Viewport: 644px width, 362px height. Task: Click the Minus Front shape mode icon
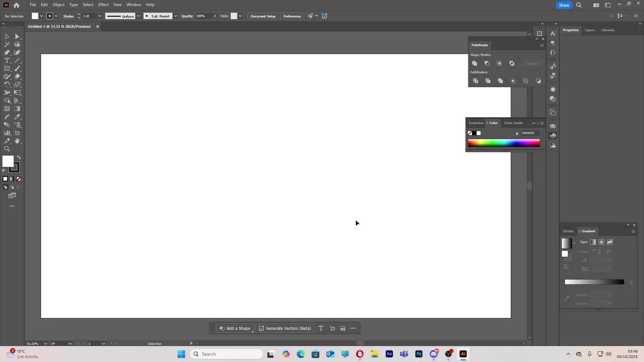(487, 63)
